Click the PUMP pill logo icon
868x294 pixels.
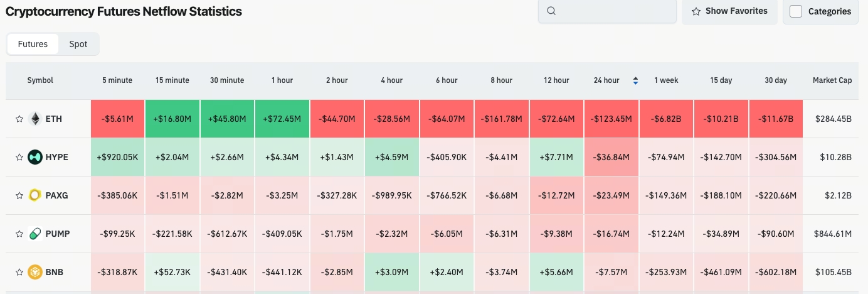(35, 234)
